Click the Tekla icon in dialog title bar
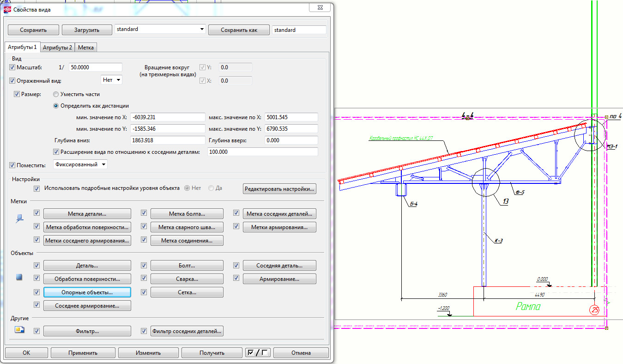Image resolution: width=623 pixels, height=364 pixels. point(8,9)
